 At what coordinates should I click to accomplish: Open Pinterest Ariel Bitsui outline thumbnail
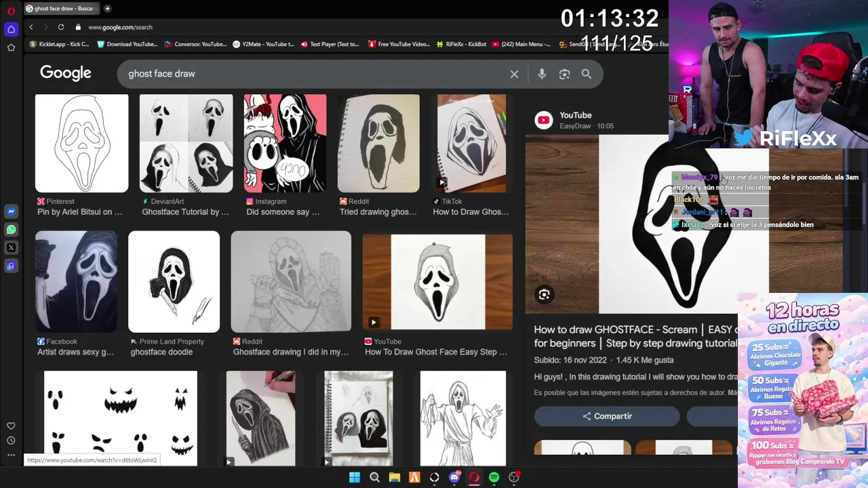[81, 143]
